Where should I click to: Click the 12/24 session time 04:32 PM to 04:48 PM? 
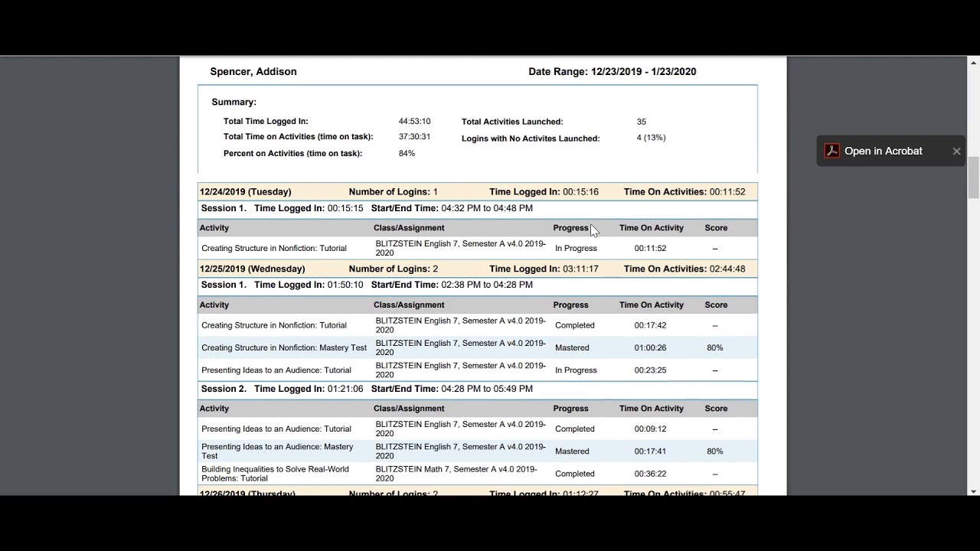tap(487, 208)
